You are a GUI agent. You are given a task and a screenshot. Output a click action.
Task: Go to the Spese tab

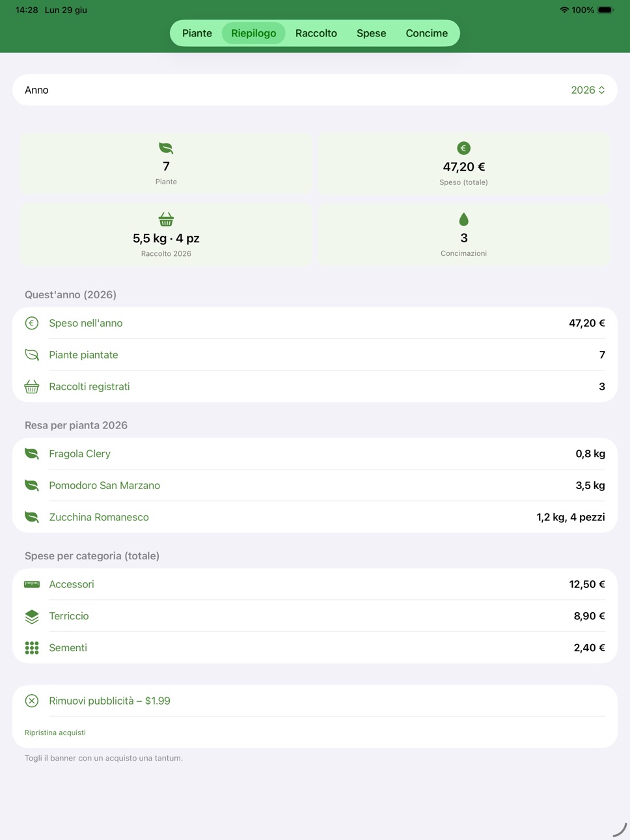click(371, 33)
